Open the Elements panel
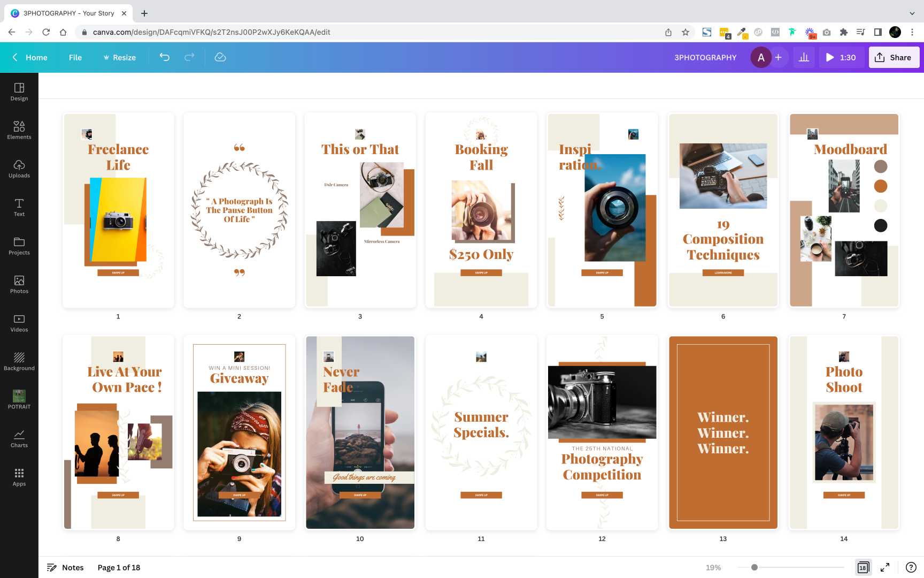Screen dimensions: 924x578 coord(19,130)
